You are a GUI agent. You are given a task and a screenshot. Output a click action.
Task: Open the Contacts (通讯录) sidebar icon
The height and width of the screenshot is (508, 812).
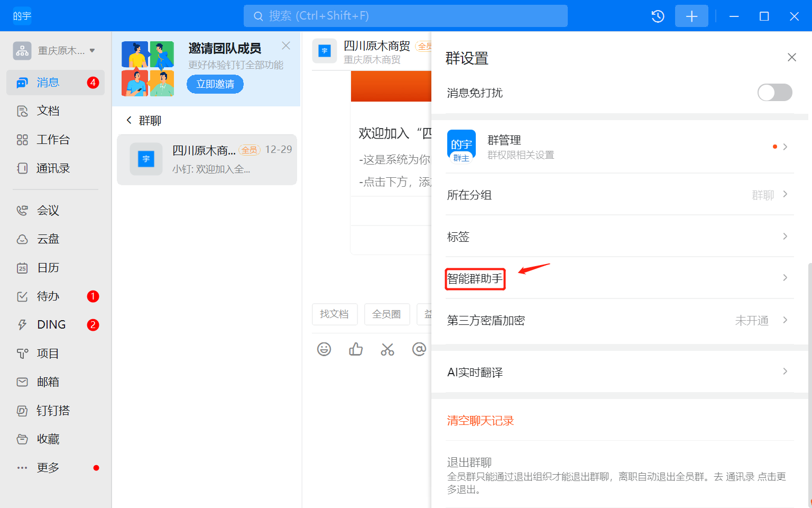(22, 168)
